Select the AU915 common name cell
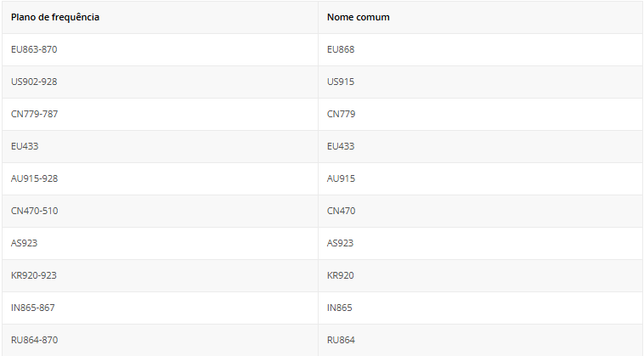Viewport: 644px width, 356px height. click(341, 178)
